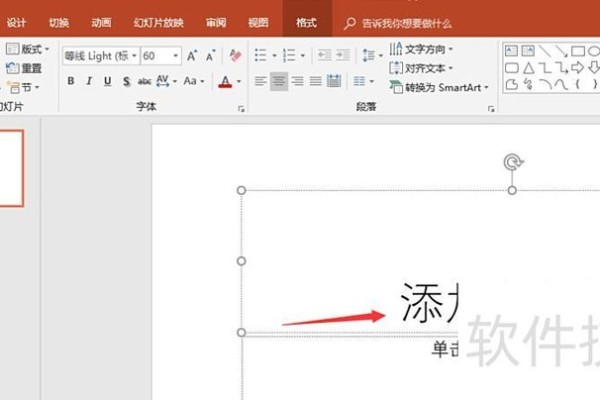Select the arrow line shape
600x400 pixels.
coord(561,51)
